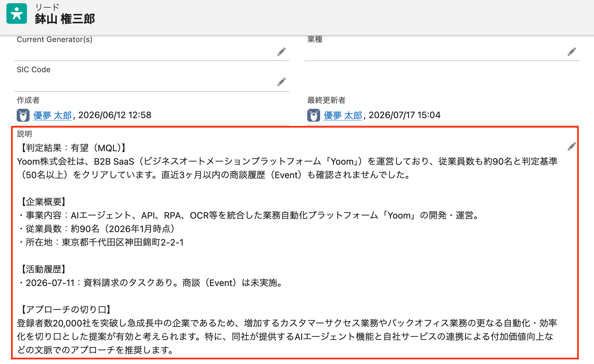Click the sentence starting Yoom株式会社は
594x364 pixels.
coord(287,168)
